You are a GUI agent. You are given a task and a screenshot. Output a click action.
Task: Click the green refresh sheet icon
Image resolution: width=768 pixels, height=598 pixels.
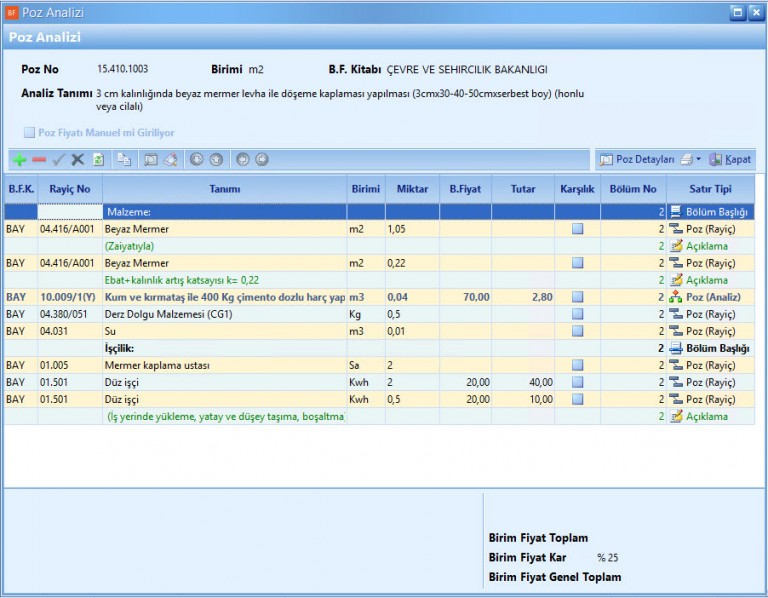point(98,160)
